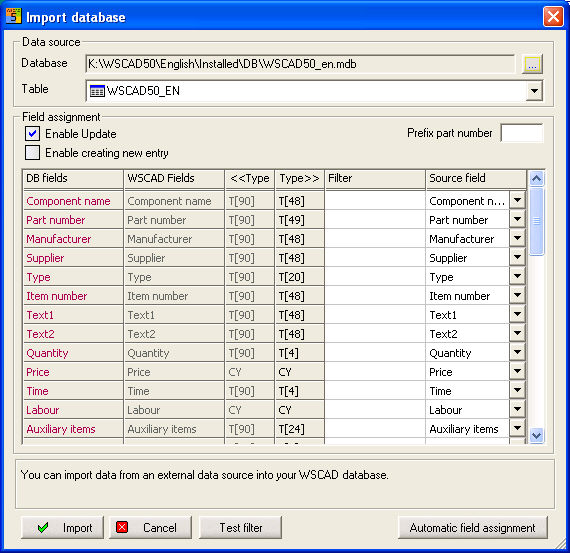The height and width of the screenshot is (553, 570).
Task: Click the Source field column header
Action: pyautogui.click(x=476, y=179)
